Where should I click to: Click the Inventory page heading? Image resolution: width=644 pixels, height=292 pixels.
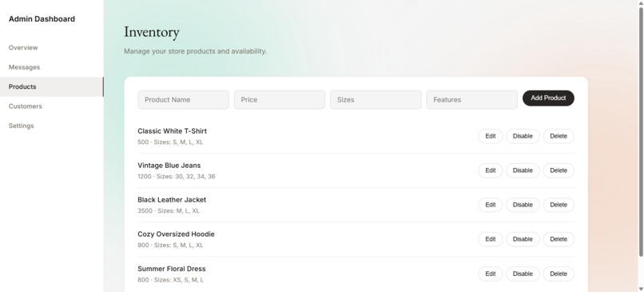click(x=152, y=32)
